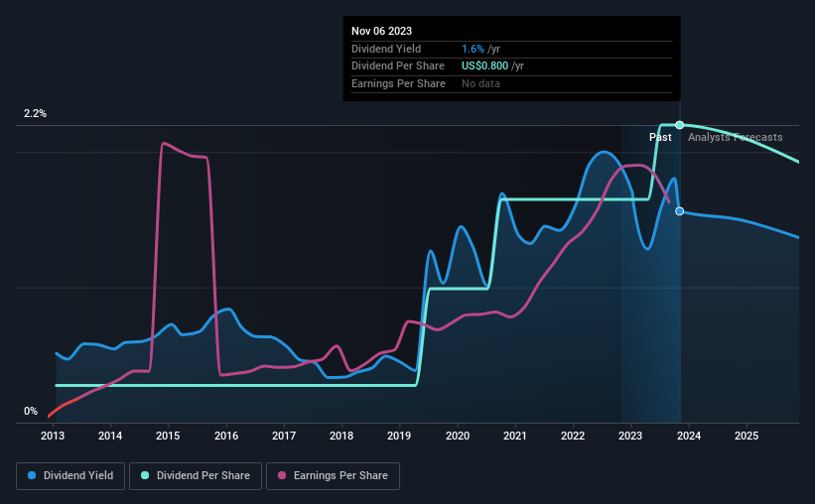Screen dimensions: 815x504
Task: Click the 2019 x-axis label
Action: coord(399,436)
